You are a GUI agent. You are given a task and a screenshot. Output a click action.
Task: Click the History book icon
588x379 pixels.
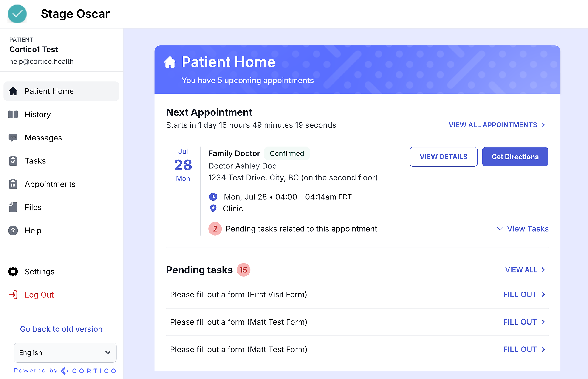[13, 115]
